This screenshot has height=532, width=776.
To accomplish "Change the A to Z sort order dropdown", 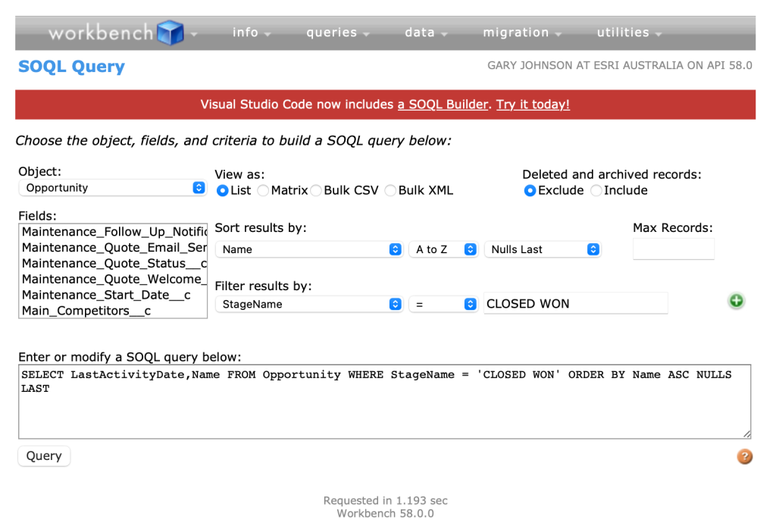I will [x=444, y=249].
